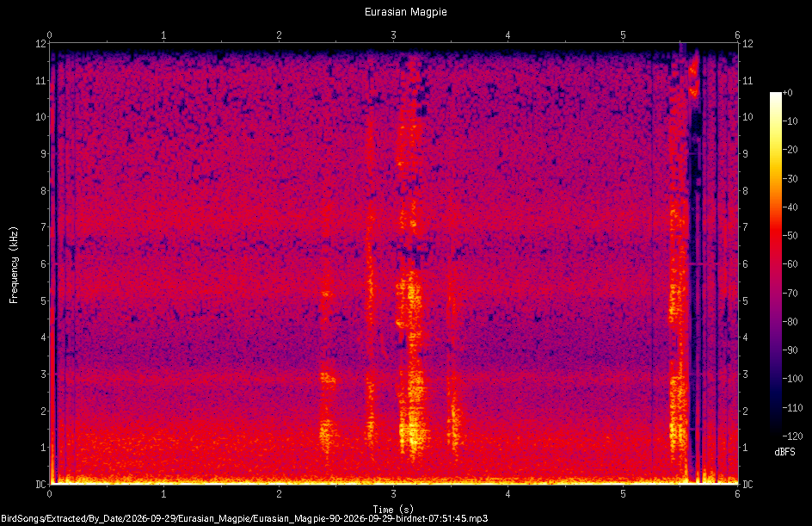Screen dimensions: 812x526
Task: Click the "9" tick on right frequency axis
Action: point(745,154)
